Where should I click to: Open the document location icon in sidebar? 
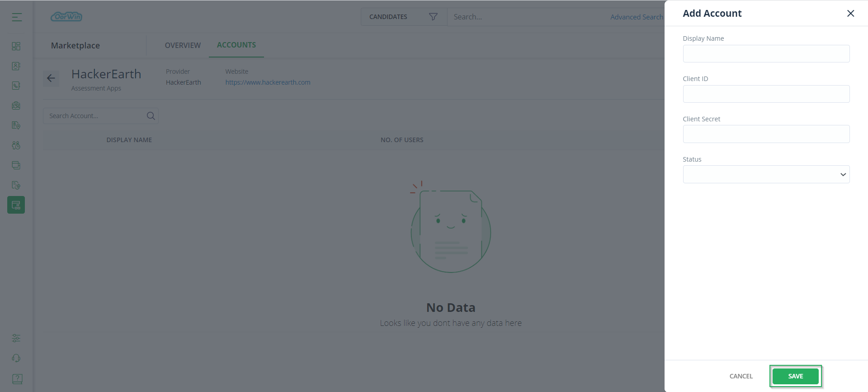(x=16, y=125)
